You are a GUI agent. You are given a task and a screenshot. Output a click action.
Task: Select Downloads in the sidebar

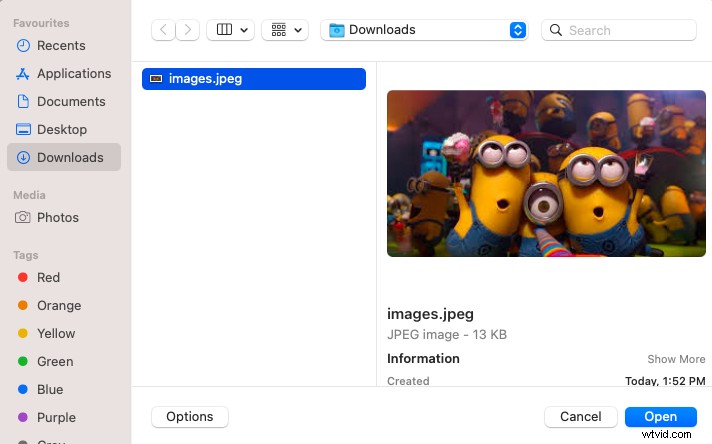pyautogui.click(x=64, y=157)
